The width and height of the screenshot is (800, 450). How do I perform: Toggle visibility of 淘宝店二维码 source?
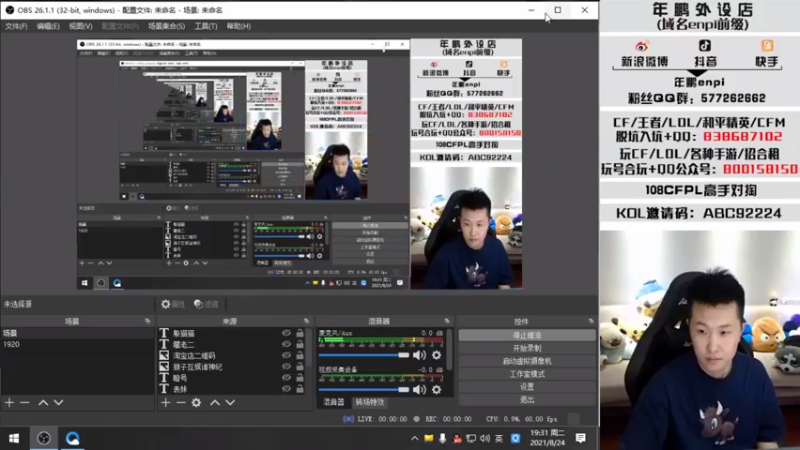click(286, 355)
